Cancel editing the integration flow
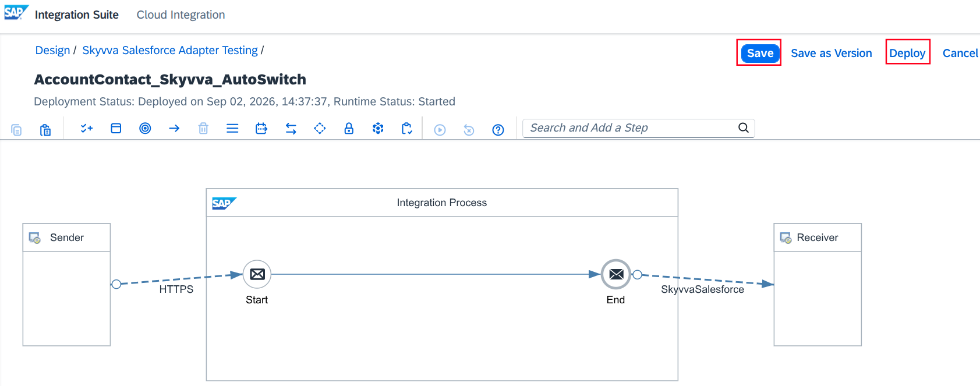 pyautogui.click(x=960, y=53)
